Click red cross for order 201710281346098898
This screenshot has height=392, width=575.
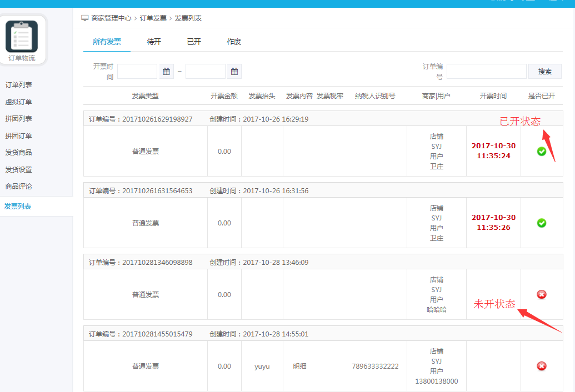pyautogui.click(x=542, y=294)
